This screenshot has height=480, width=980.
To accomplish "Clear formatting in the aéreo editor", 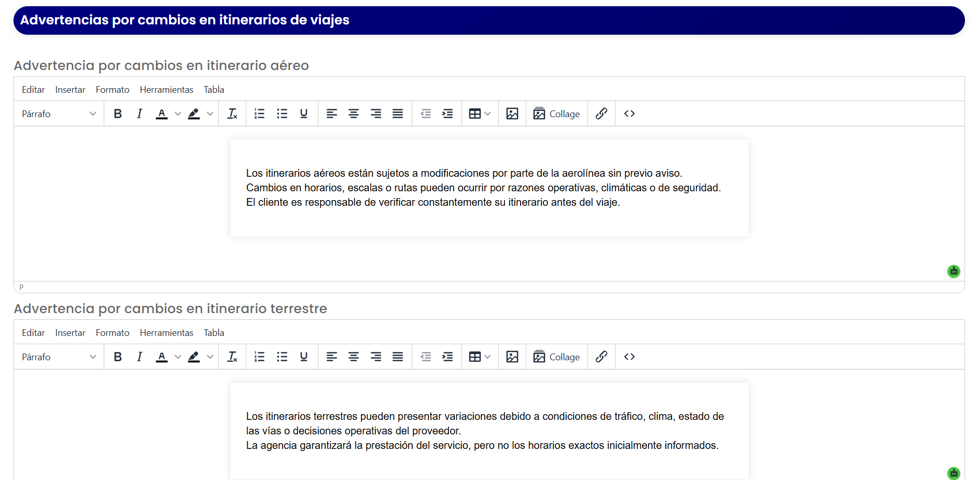I will pos(232,114).
